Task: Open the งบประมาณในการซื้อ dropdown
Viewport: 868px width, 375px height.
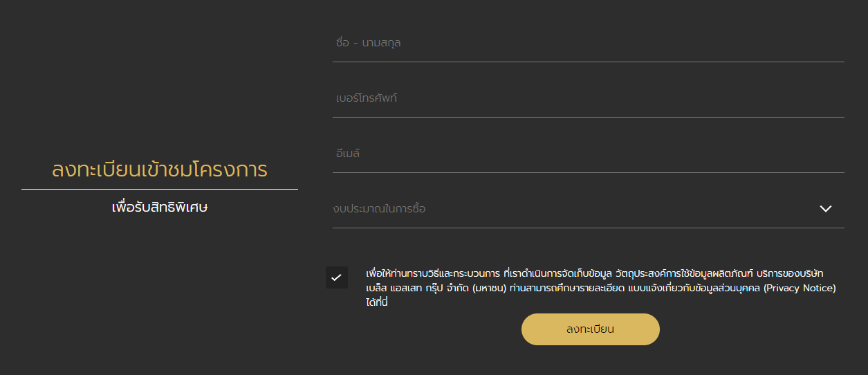Action: pos(589,208)
